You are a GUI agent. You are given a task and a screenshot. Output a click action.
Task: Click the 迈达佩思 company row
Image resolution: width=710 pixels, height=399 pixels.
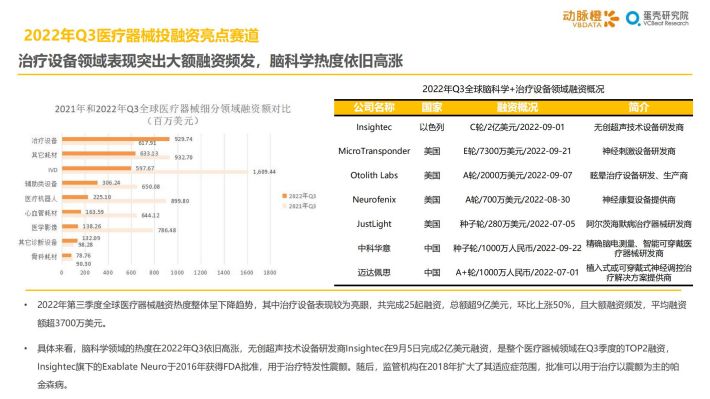(x=513, y=273)
